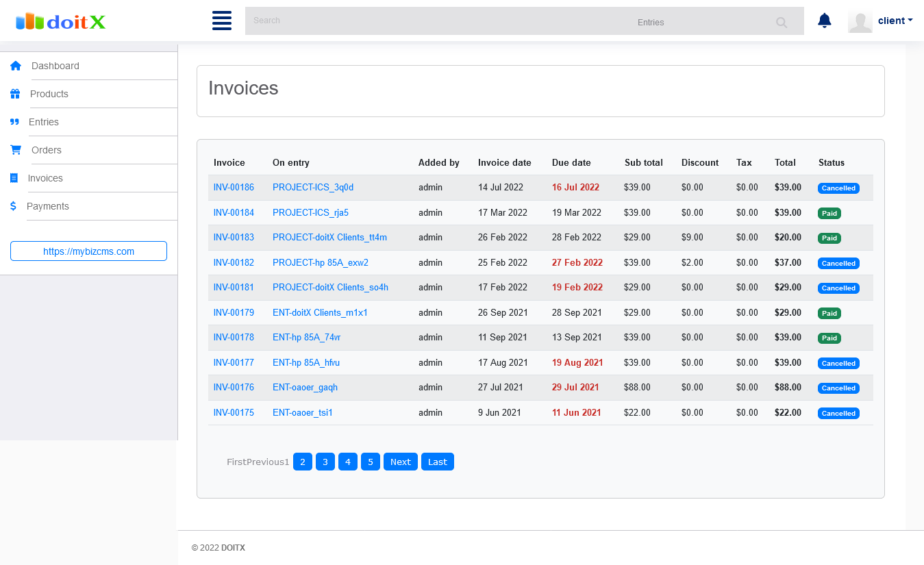This screenshot has width=924, height=565.
Task: Click the doitX logo
Action: point(61,22)
